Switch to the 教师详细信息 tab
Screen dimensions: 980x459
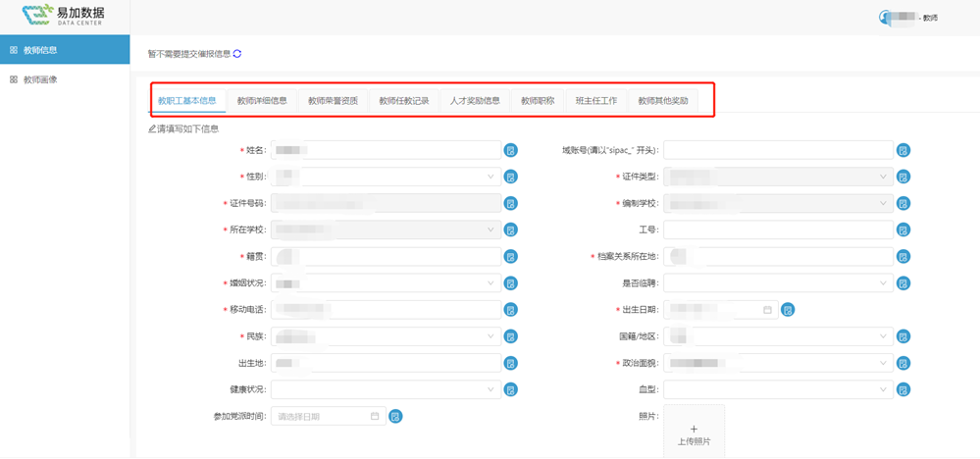click(262, 101)
